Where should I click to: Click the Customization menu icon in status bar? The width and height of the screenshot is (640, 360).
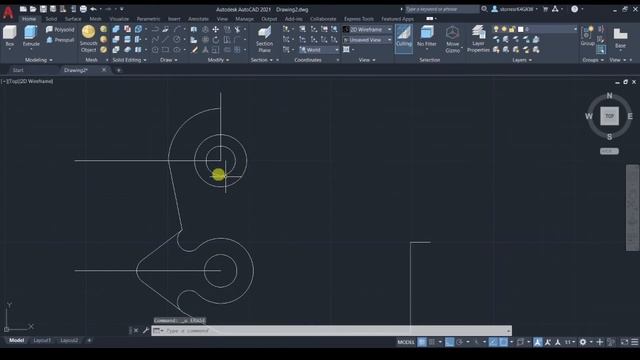(x=635, y=342)
